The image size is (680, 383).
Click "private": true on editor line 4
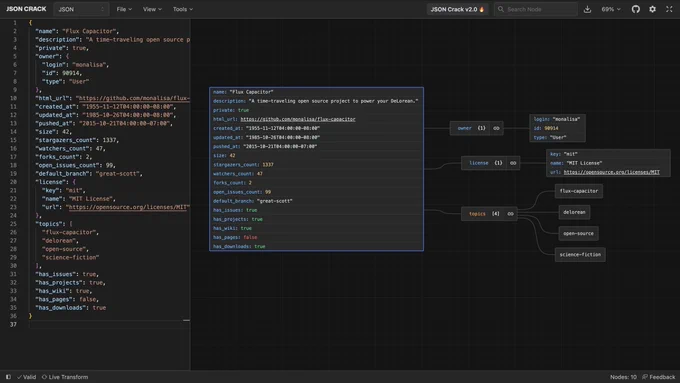pyautogui.click(x=62, y=48)
